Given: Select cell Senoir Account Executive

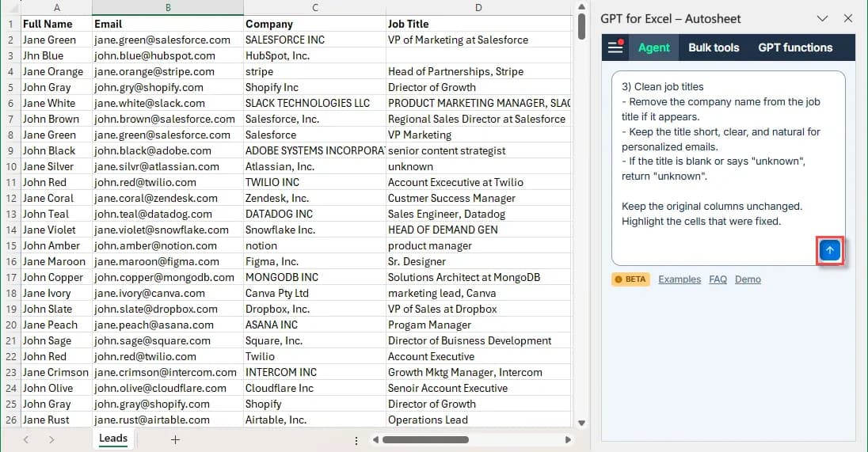Looking at the screenshot, I should pos(478,389).
